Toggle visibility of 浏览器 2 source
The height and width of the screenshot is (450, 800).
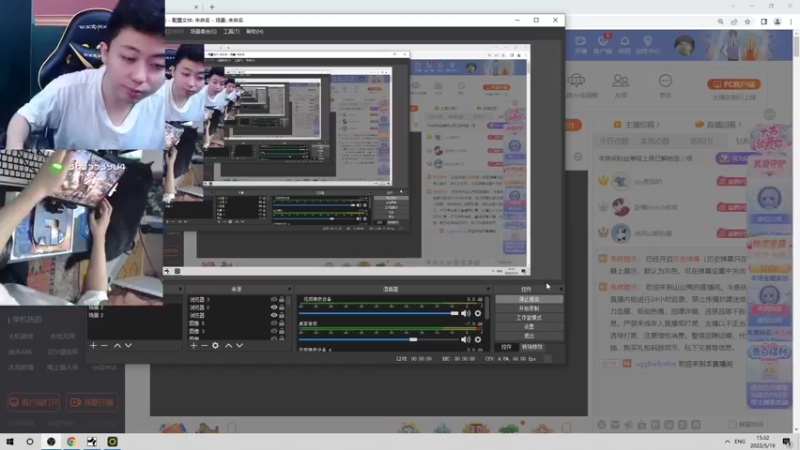pos(273,307)
